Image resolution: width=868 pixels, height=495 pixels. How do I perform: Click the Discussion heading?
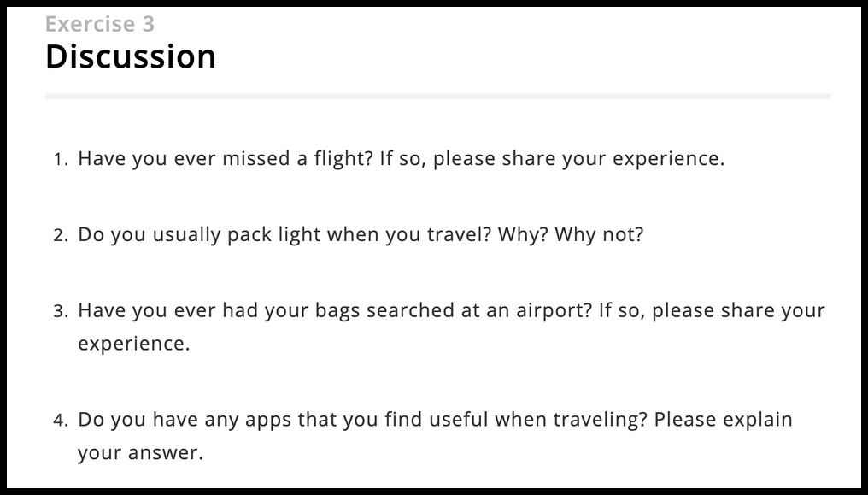pos(131,56)
